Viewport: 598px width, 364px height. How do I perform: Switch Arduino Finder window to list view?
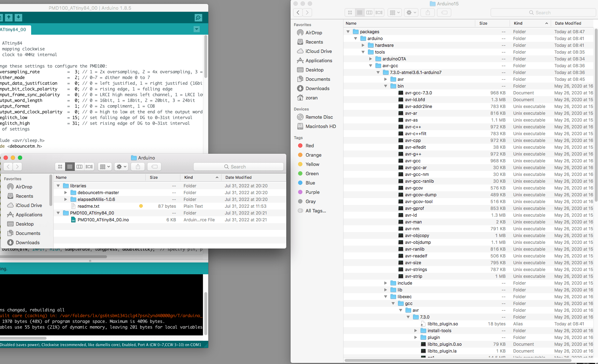[x=70, y=167]
